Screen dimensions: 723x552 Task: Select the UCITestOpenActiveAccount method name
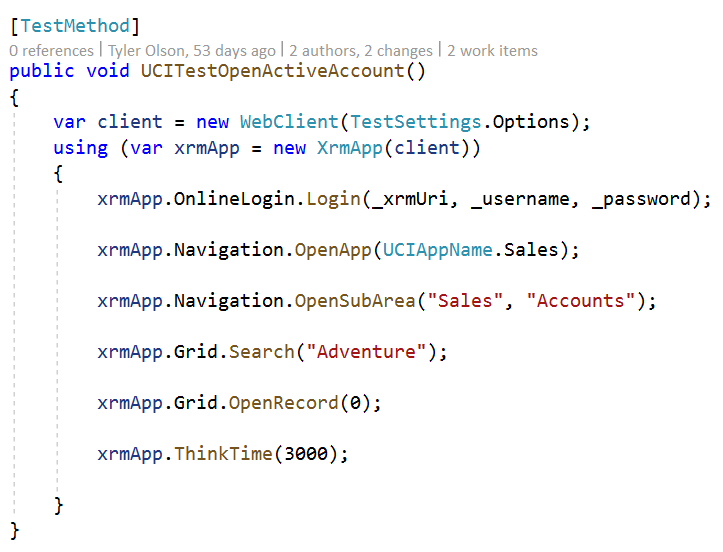[273, 71]
